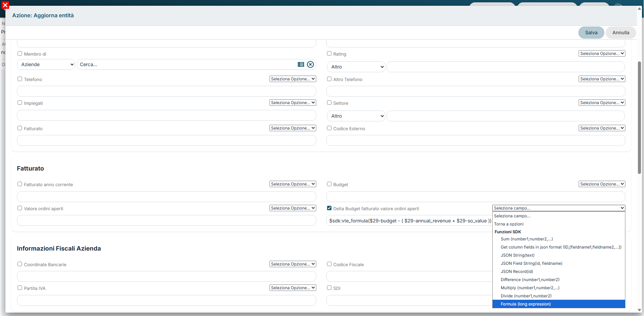This screenshot has width=644, height=316.
Task: Open Coordinate Bancarie's Seleziona Opzione dropdown
Action: point(293,264)
